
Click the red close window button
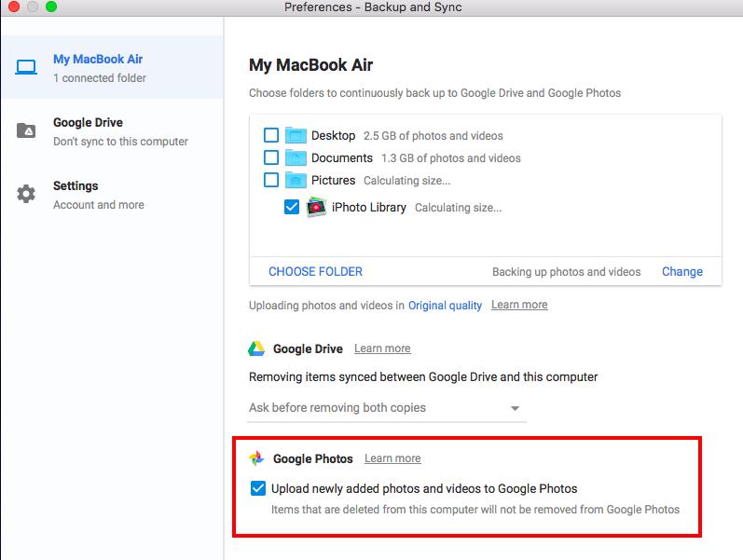tap(14, 7)
